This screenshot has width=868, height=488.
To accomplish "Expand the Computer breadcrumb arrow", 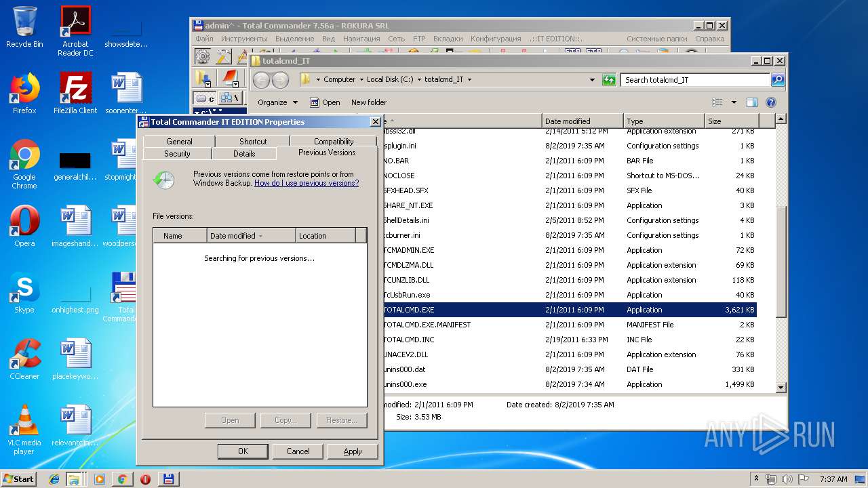I will click(x=361, y=79).
